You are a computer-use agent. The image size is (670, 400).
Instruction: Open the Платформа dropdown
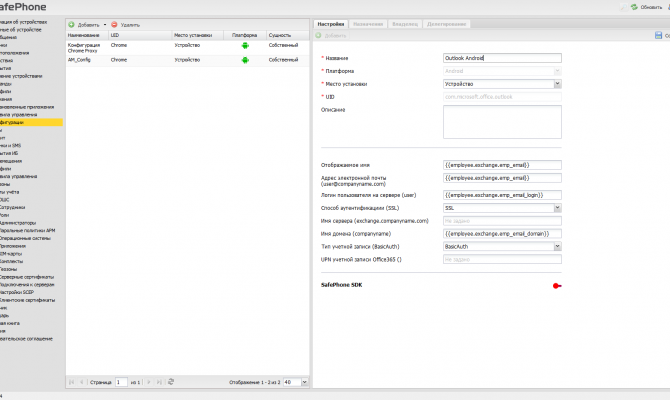[x=557, y=71]
